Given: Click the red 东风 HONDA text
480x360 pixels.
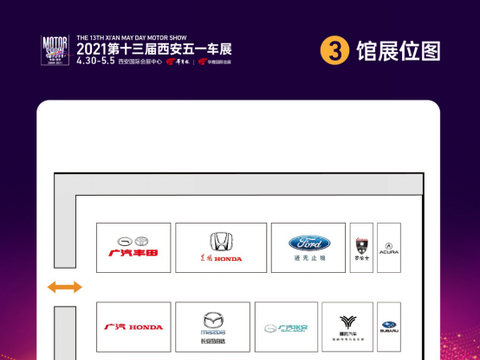Looking at the screenshot, I should point(221,258).
